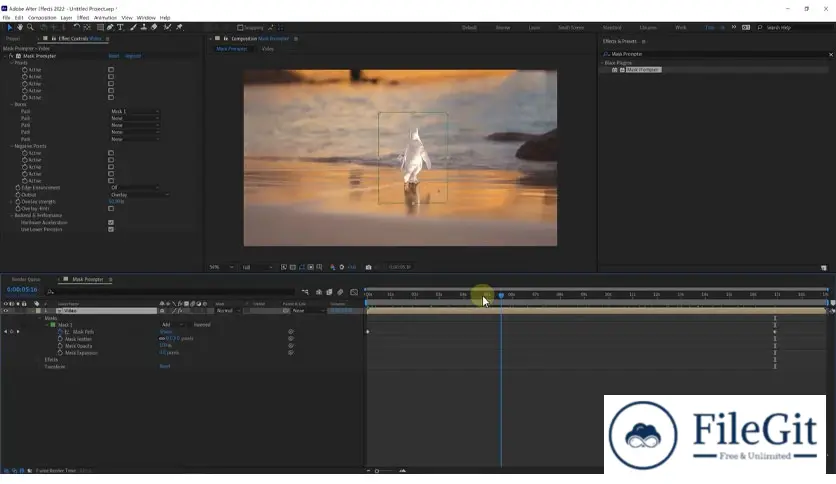
Task: Open the Layer menu
Action: [67, 18]
